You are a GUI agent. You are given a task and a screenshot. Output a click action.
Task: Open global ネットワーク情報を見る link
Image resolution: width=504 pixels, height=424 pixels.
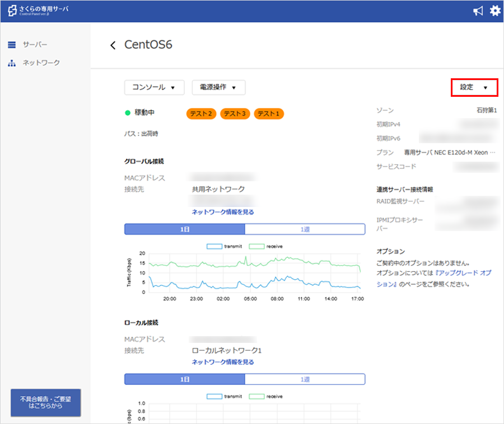[223, 212]
